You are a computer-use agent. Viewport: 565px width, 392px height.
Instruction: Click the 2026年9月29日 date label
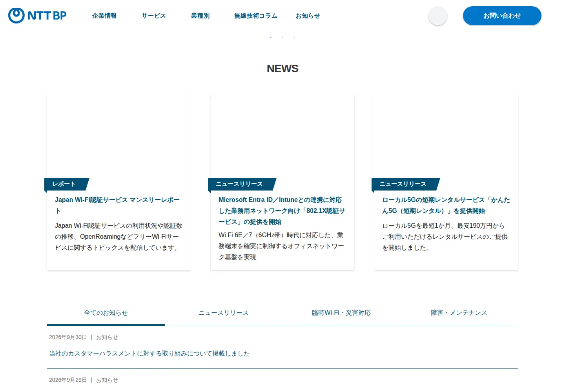click(68, 380)
